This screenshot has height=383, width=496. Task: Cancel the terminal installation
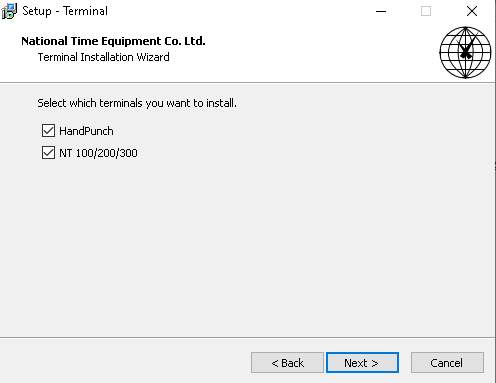click(x=447, y=362)
